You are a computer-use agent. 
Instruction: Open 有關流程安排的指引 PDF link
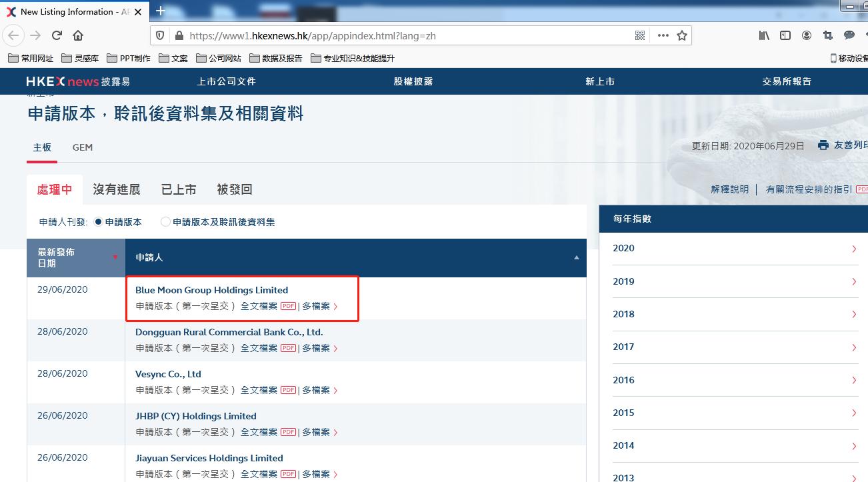pos(817,189)
